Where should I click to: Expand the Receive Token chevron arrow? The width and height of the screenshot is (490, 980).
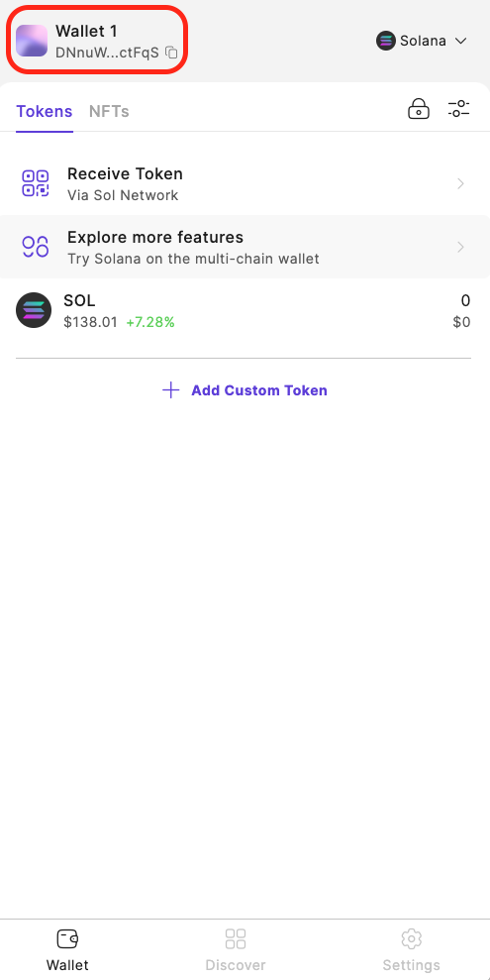tap(460, 183)
